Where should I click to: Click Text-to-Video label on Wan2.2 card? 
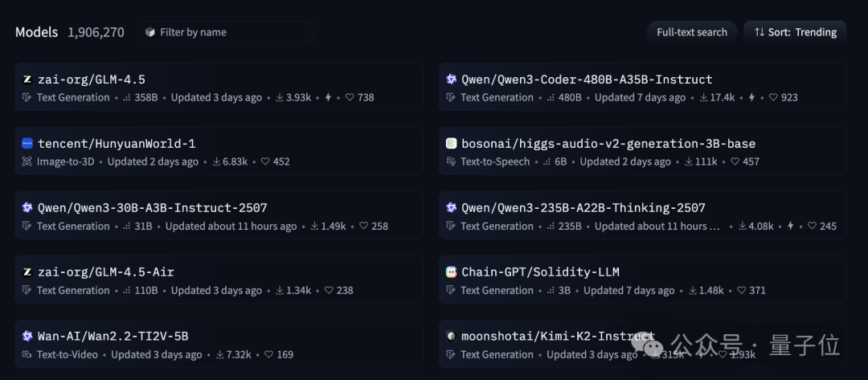tap(67, 354)
